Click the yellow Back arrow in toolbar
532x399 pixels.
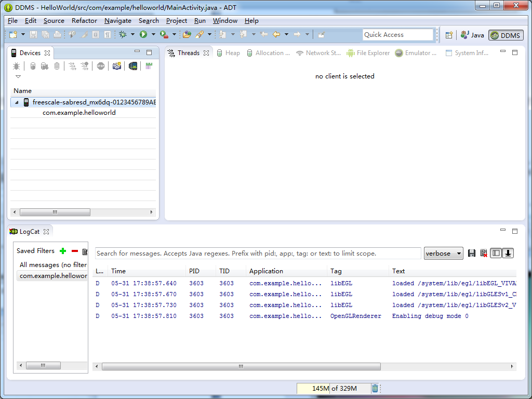[x=276, y=35]
